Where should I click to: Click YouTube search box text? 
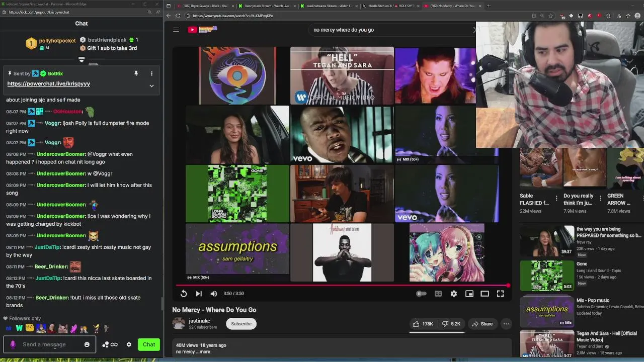[x=344, y=30]
